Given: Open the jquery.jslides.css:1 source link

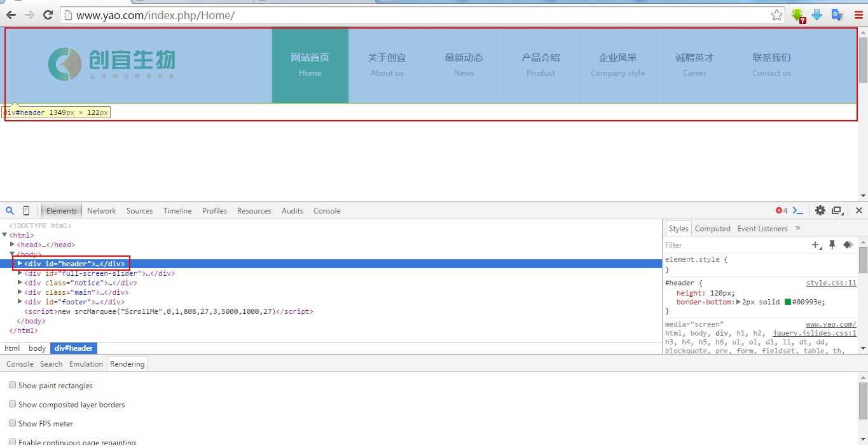Looking at the screenshot, I should [815, 333].
